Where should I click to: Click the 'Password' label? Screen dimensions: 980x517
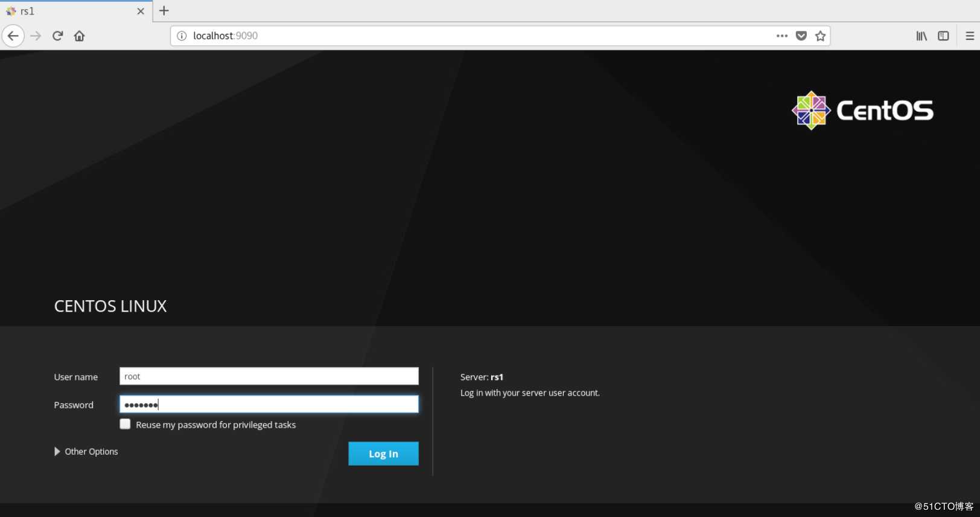[74, 405]
